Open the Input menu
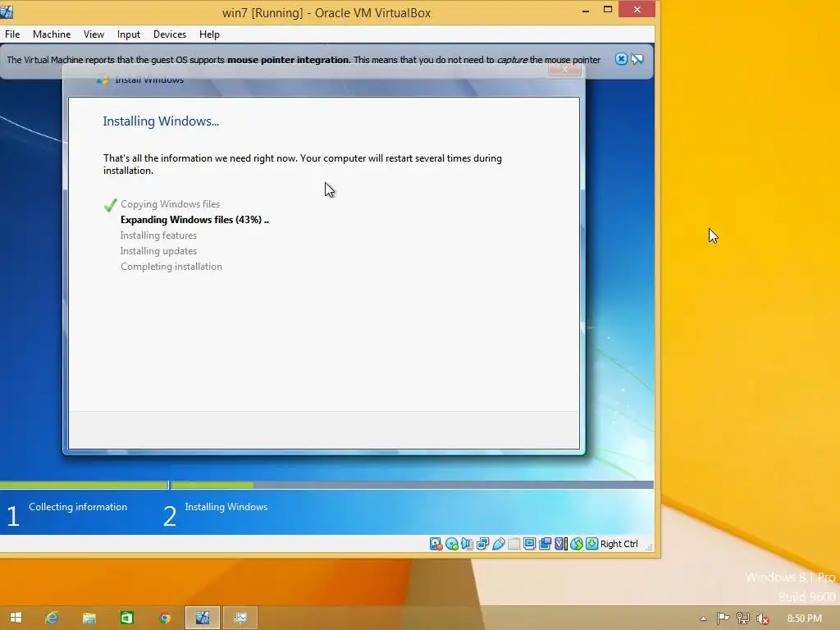 pos(129,34)
